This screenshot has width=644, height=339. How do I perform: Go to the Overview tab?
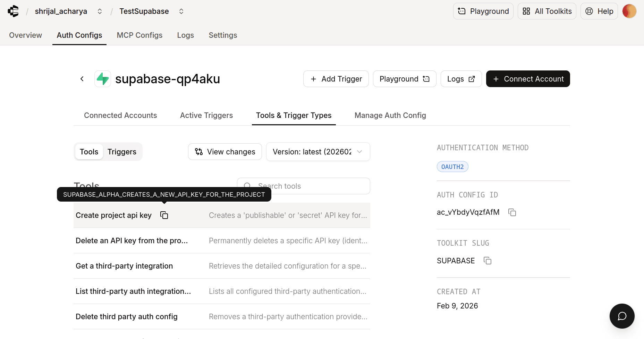coord(25,35)
